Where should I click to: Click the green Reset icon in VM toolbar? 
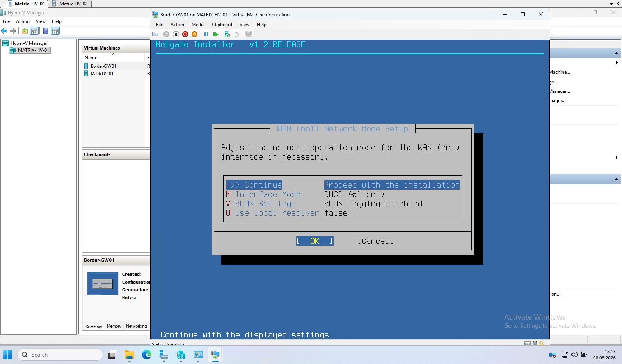tap(216, 34)
